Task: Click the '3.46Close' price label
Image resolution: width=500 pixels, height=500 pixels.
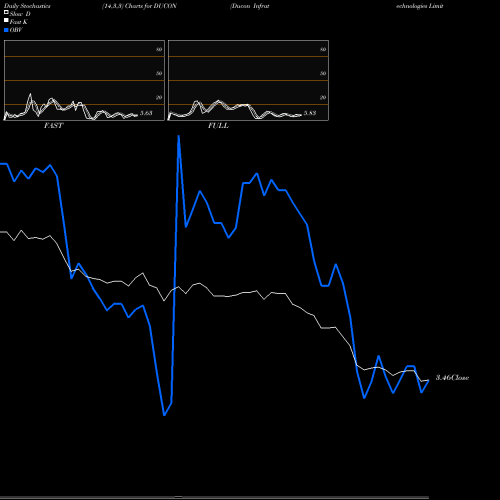Action: click(x=452, y=378)
